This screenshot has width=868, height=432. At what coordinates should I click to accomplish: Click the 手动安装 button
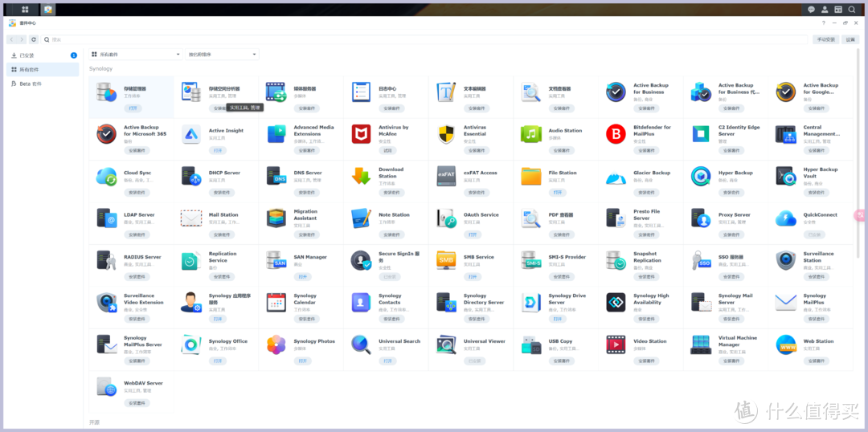[826, 40]
